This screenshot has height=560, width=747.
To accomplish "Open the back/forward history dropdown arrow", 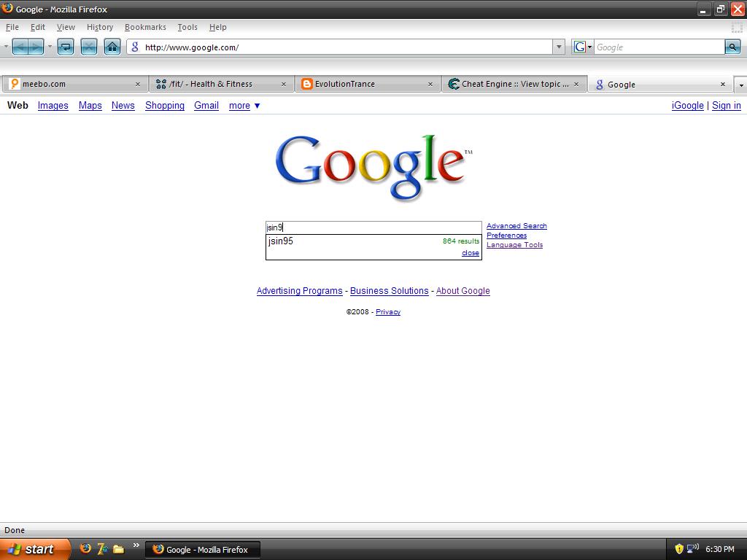I will click(50, 47).
